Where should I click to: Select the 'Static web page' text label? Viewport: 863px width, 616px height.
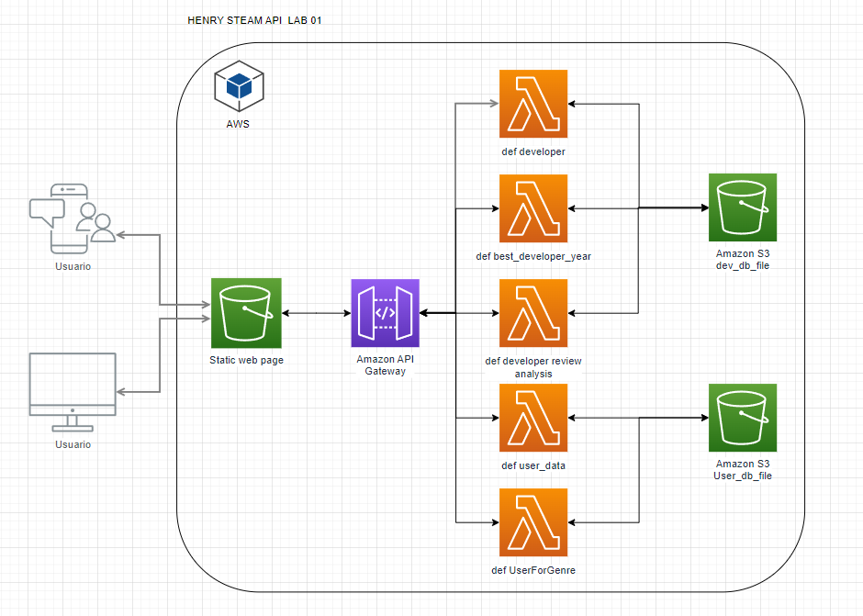click(246, 360)
